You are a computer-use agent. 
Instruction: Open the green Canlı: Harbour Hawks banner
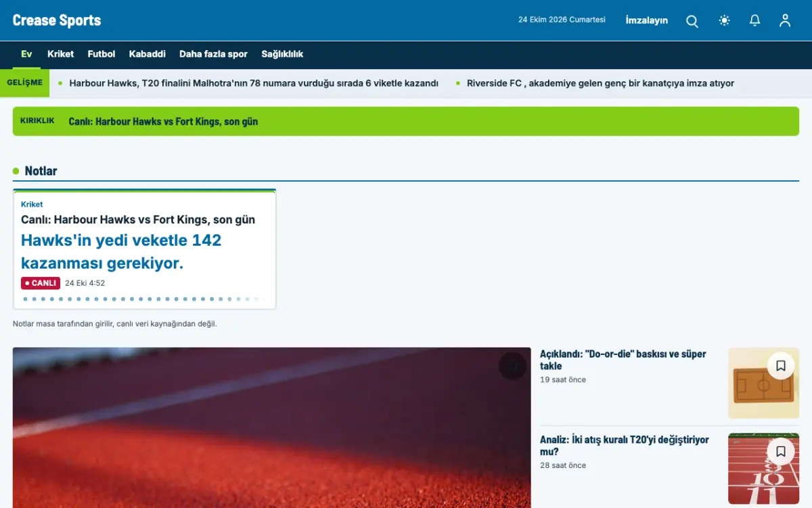(x=406, y=121)
